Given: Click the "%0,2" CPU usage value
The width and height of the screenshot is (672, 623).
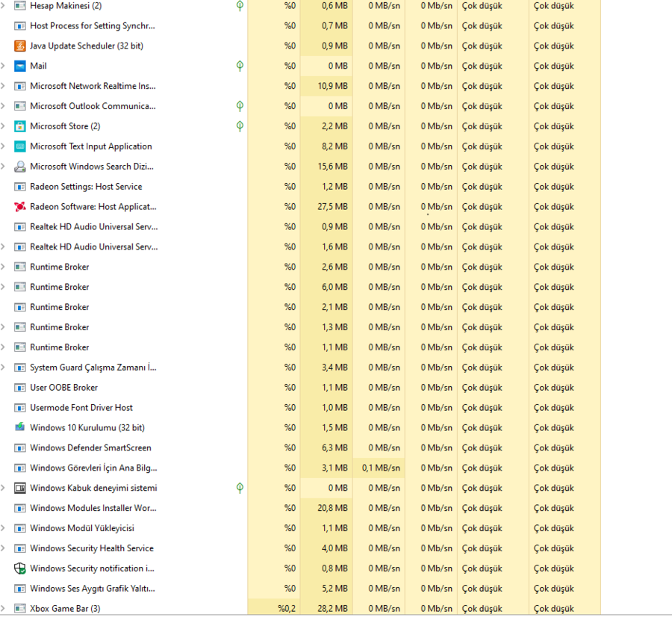Looking at the screenshot, I should coord(287,608).
